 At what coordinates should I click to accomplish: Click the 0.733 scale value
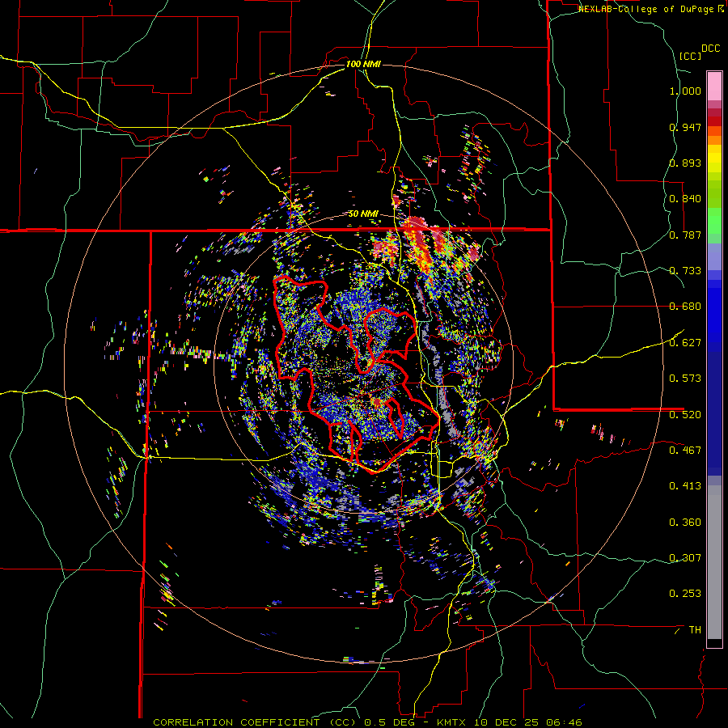[685, 271]
